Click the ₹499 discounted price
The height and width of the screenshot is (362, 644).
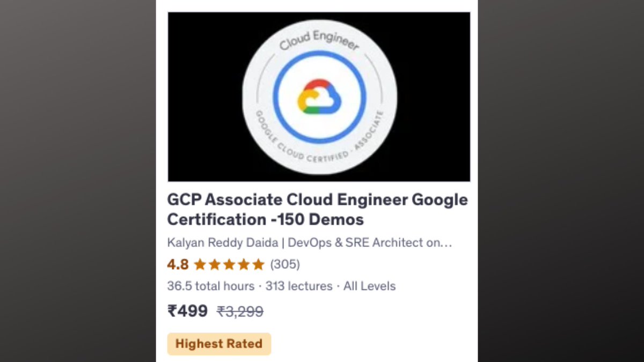[x=187, y=311]
